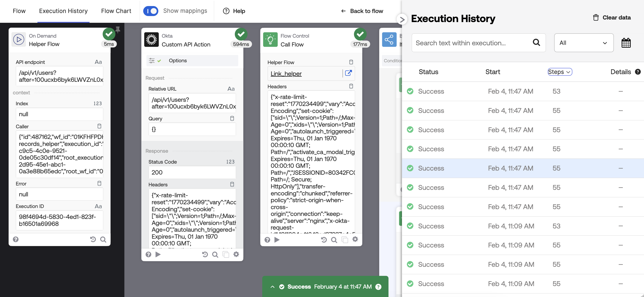Click the calendar date filter icon
The image size is (644, 297).
[x=626, y=43]
